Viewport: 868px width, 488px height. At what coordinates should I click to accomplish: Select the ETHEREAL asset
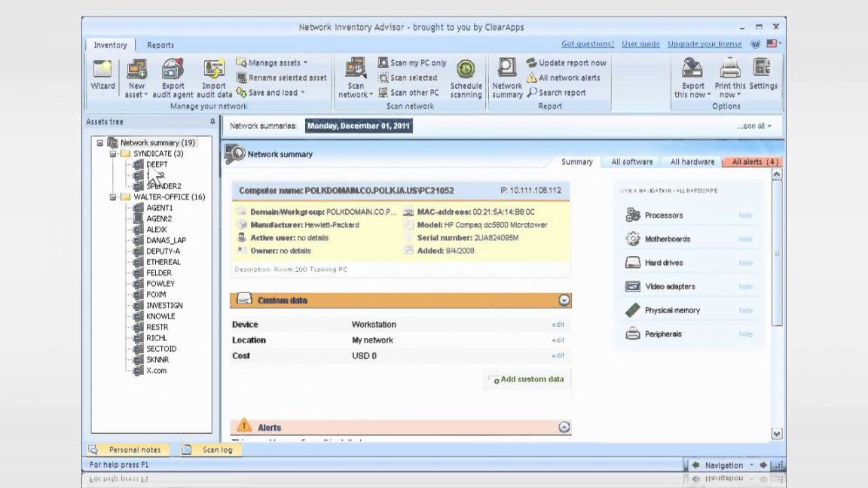tap(164, 262)
